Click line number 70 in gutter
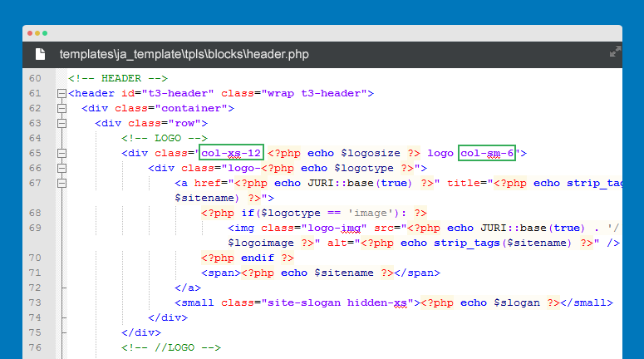This screenshot has height=359, width=644. pyautogui.click(x=34, y=258)
